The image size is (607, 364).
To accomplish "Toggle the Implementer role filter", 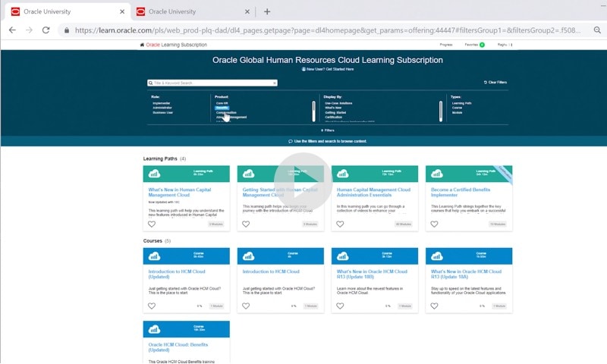I will click(162, 103).
